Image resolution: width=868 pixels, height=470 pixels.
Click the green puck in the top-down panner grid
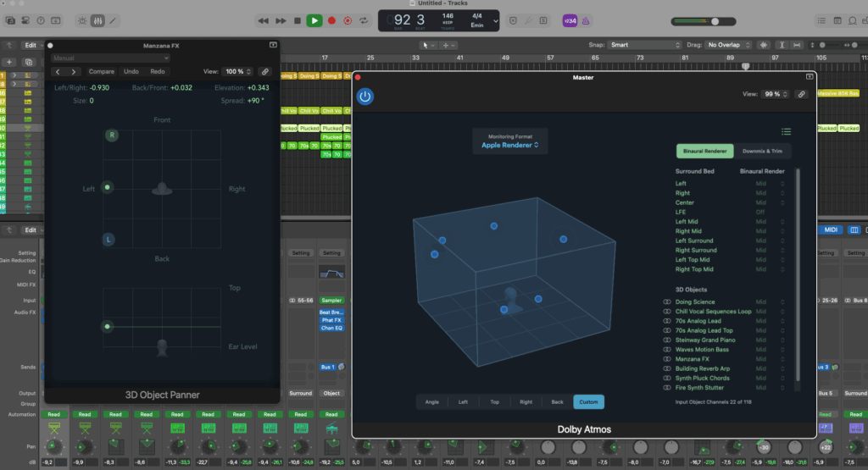[107, 187]
